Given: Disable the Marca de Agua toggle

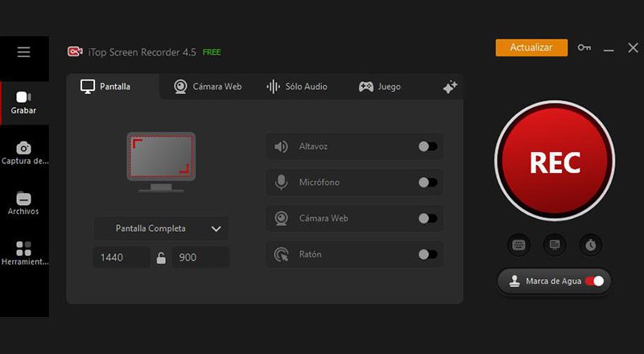Looking at the screenshot, I should [594, 281].
